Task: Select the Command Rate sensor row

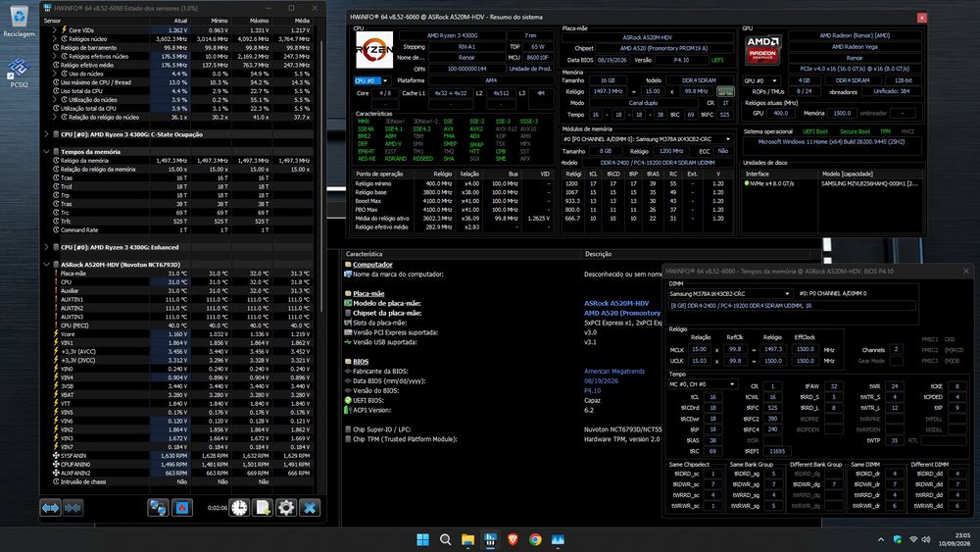Action: 176,230
